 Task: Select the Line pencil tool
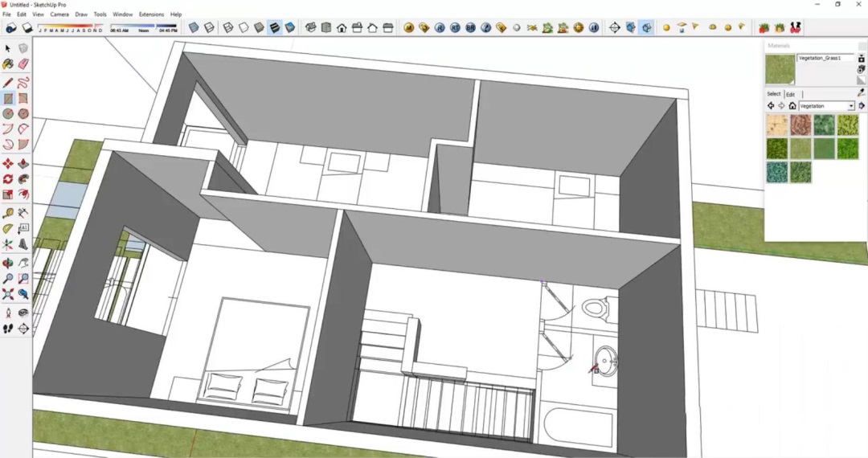pyautogui.click(x=8, y=83)
